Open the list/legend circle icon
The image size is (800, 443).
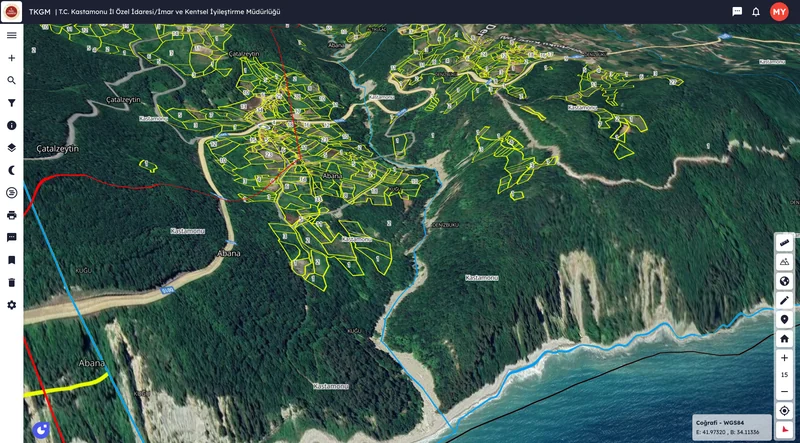coord(11,192)
